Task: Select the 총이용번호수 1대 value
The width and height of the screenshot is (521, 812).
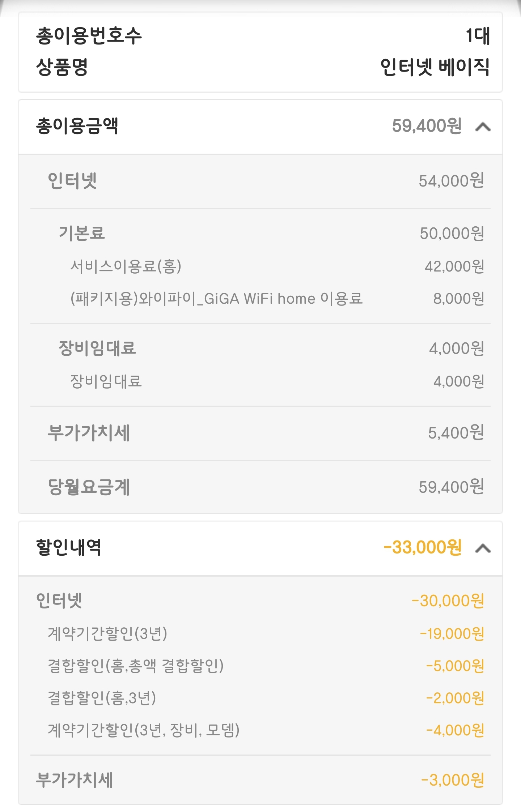Action: point(477,36)
